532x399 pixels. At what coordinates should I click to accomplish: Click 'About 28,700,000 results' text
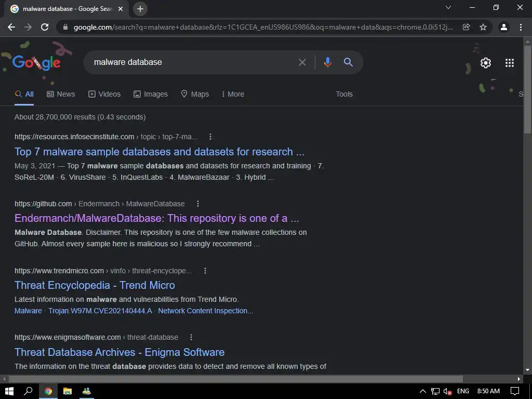[80, 117]
